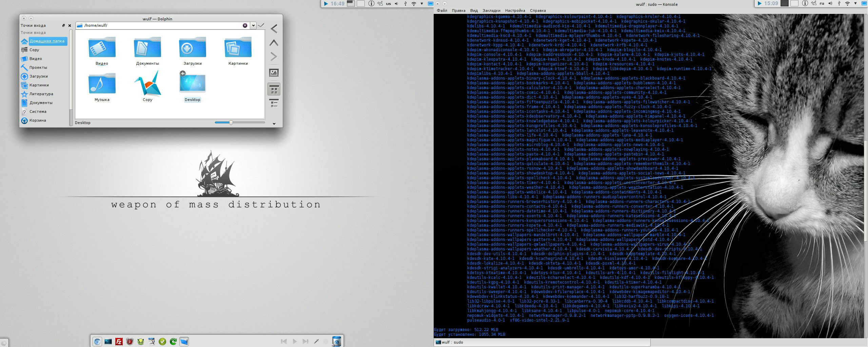
Task: Clear the /home/wulf/ location field
Action: (245, 25)
